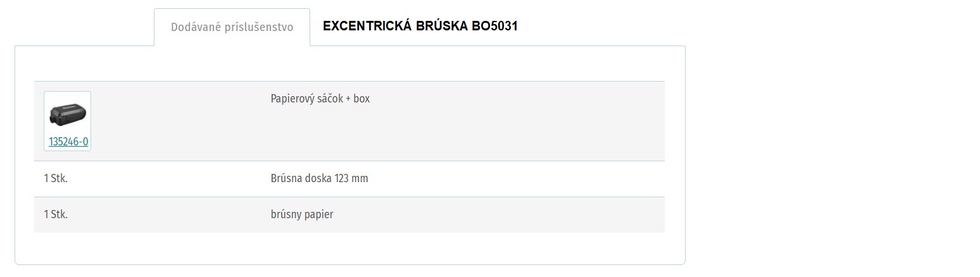Screen dimensions: 980x277
Task: Click the Brúsna doska 123 mm text
Action: (x=319, y=178)
